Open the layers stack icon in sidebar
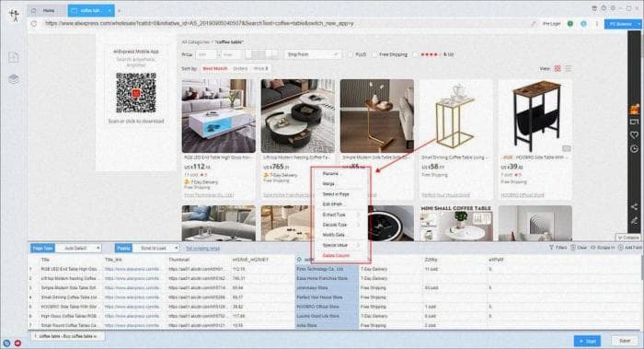 click(14, 79)
